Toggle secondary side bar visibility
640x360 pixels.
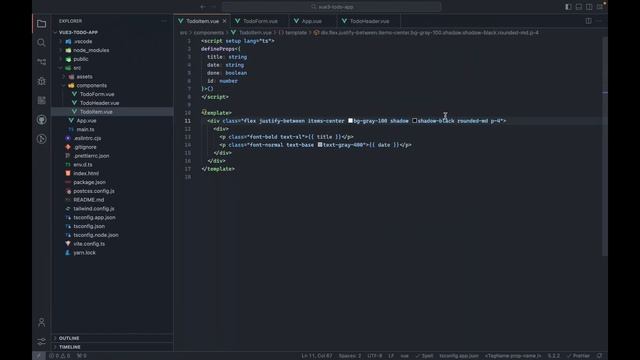point(589,7)
